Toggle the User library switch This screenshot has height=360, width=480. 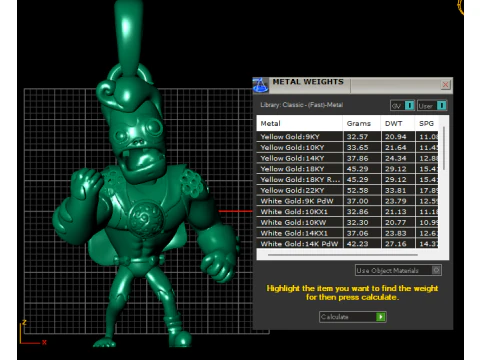[x=441, y=106]
